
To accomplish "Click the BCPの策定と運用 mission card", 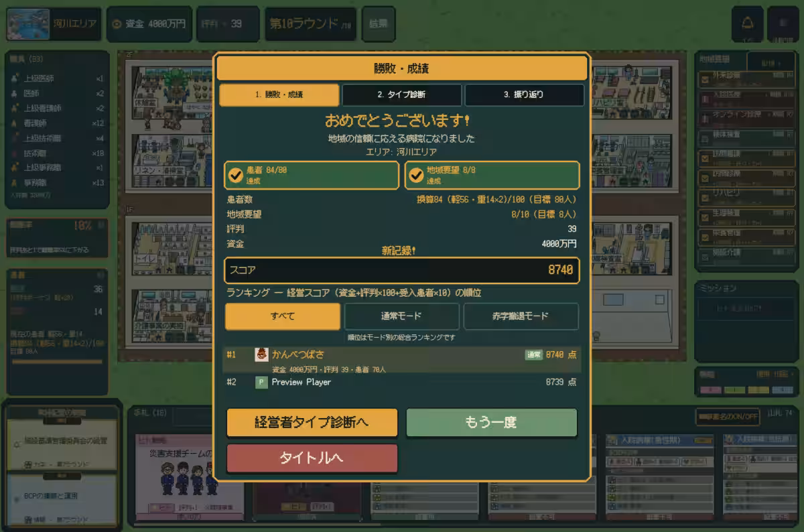I will [x=62, y=500].
